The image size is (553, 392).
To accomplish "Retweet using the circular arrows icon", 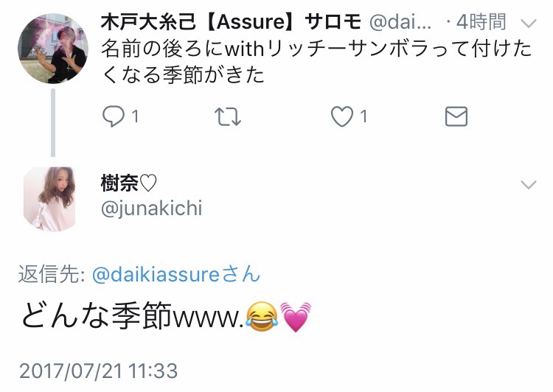I will pyautogui.click(x=228, y=116).
